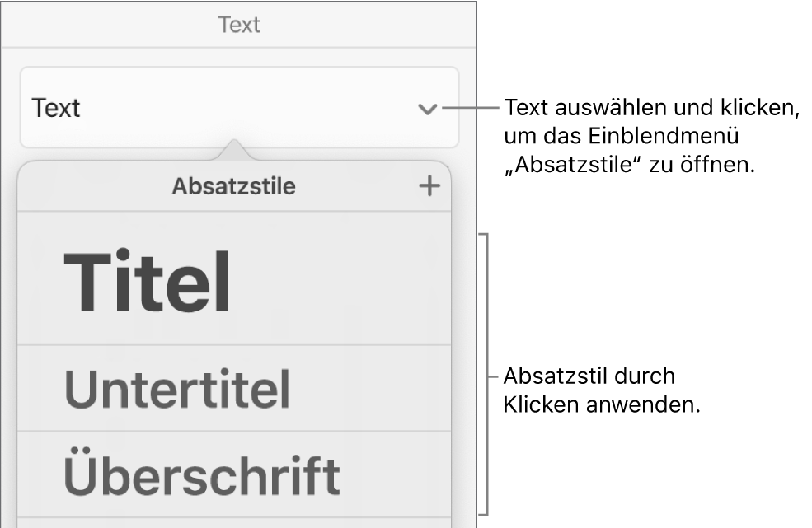Apply the Untertitel paragraph style

tap(234, 388)
